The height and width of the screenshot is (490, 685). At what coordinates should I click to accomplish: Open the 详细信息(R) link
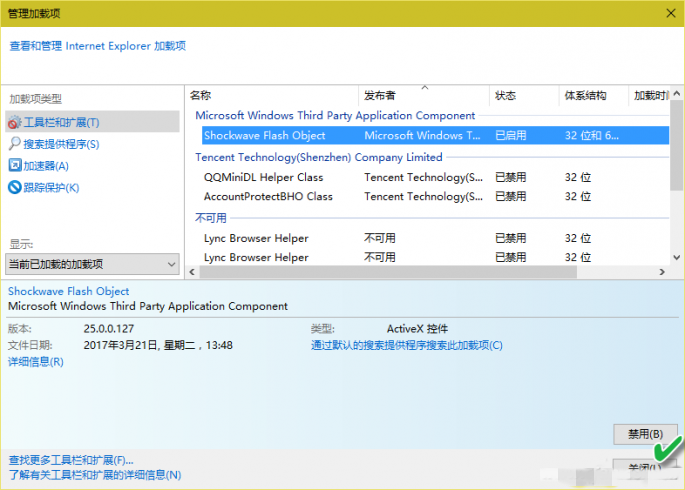click(36, 362)
